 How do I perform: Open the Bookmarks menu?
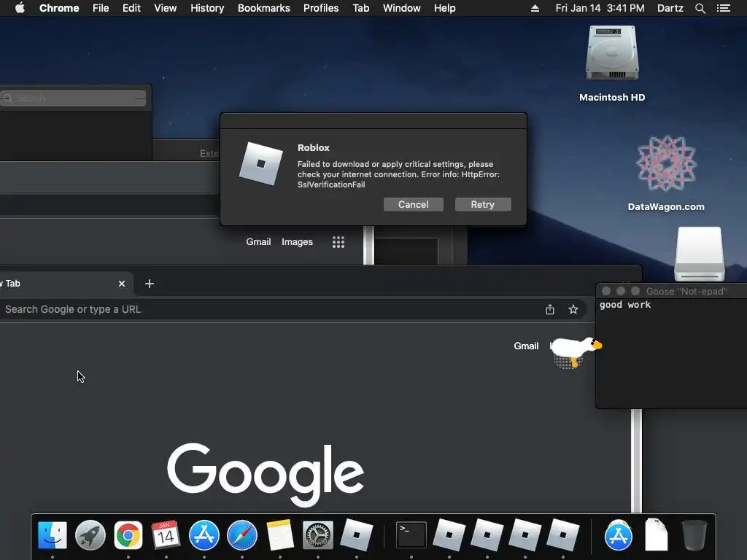coord(264,8)
